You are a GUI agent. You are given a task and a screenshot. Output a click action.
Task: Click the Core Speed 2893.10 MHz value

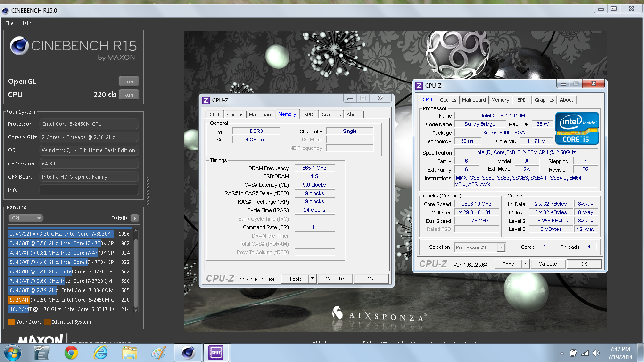[x=477, y=204]
